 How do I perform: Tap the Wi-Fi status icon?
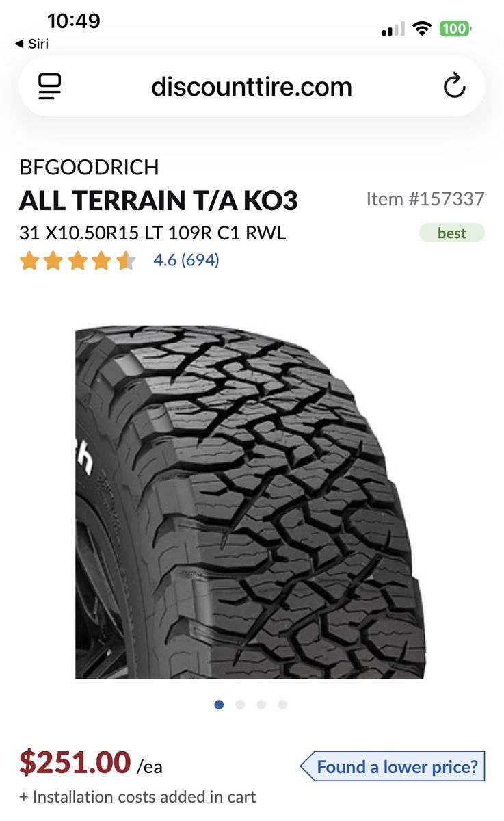(423, 29)
